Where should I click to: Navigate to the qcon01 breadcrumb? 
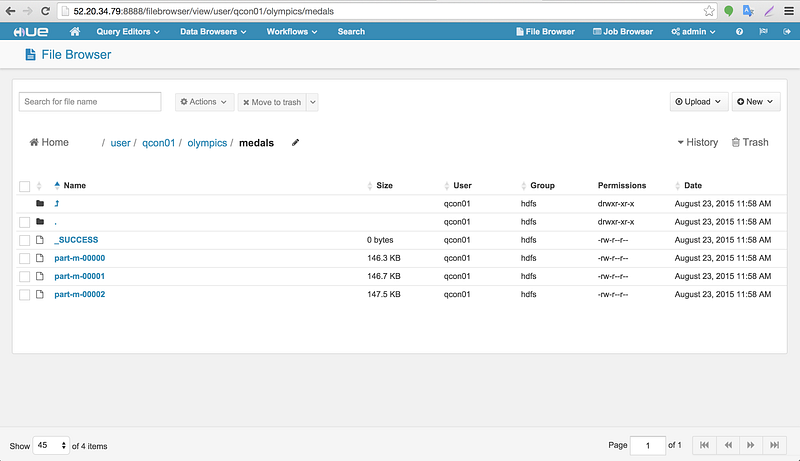point(158,143)
